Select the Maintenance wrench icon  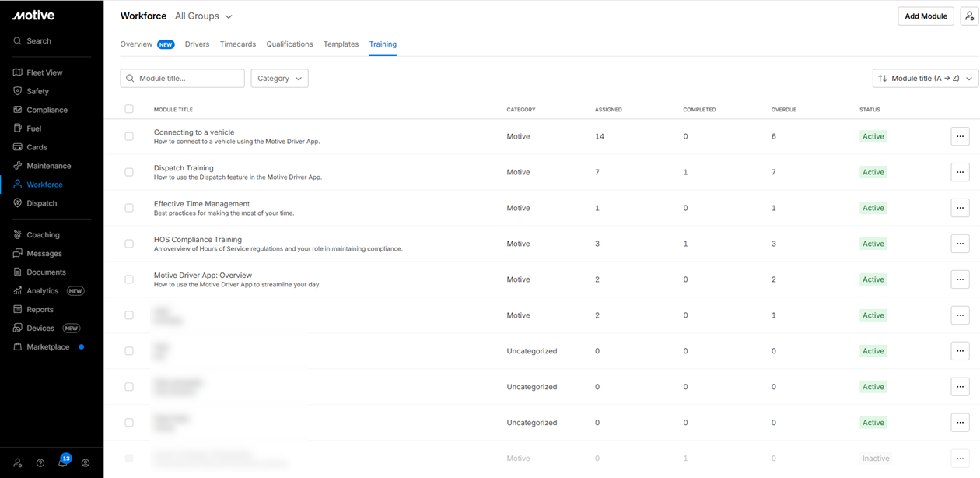coord(18,166)
